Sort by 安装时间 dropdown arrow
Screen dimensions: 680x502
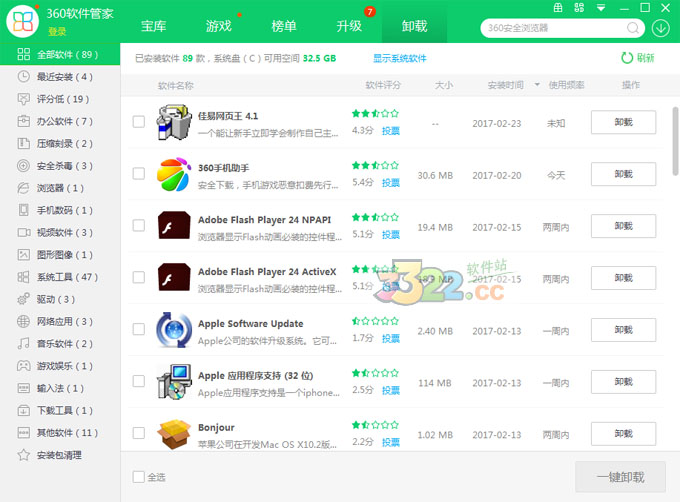(x=537, y=85)
